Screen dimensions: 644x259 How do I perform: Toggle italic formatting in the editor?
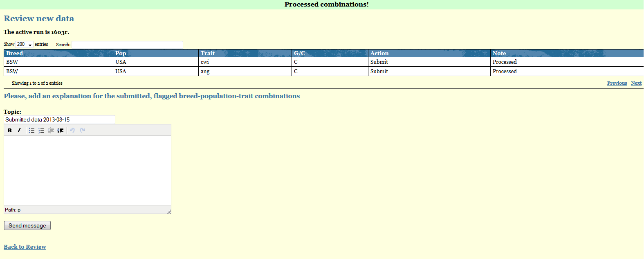pos(19,131)
